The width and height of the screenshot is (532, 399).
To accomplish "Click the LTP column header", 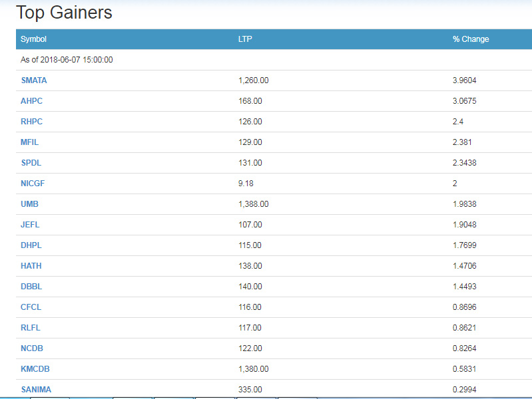I will 245,39.
